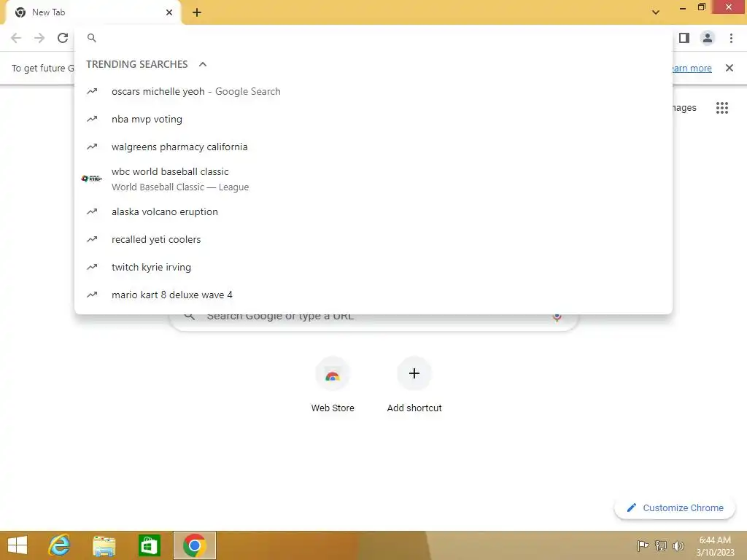Click the address bar magnifier icon
This screenshot has height=560, width=747.
(92, 38)
